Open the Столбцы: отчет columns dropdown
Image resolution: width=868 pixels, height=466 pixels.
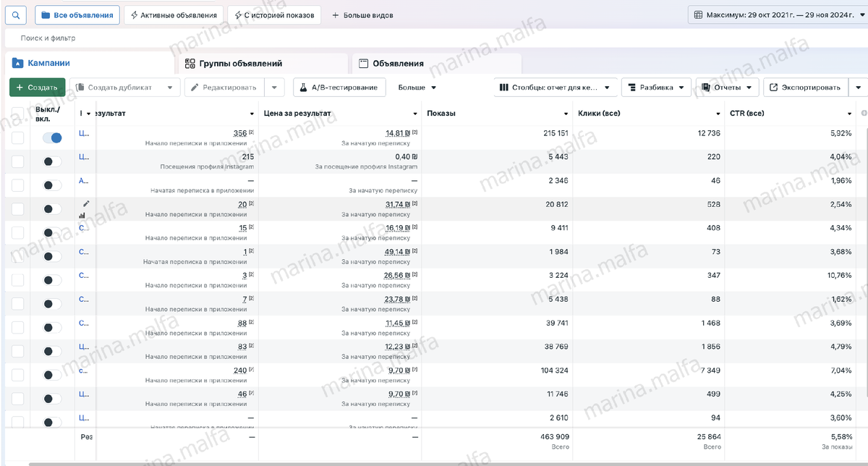tap(556, 88)
